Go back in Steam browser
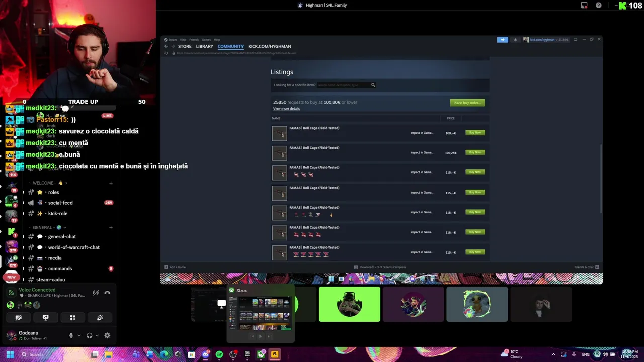Screen dimensions: 644x362 [166, 46]
